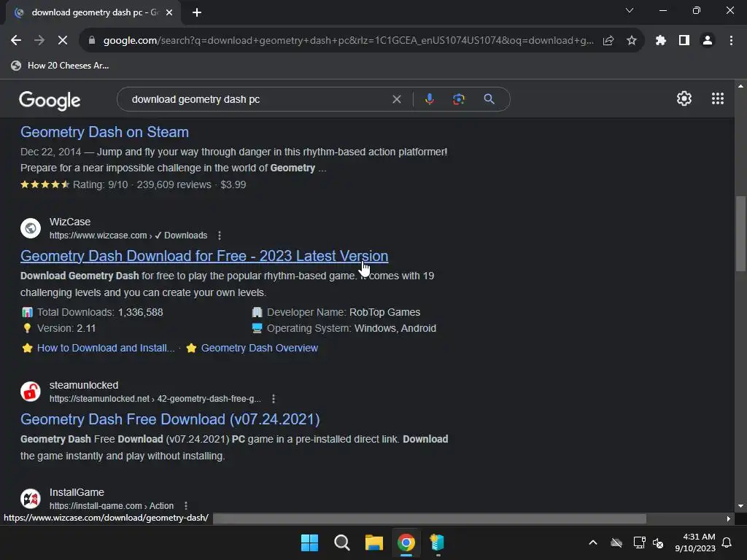Open Geometry Dash Overview link
747x560 pixels.
coord(259,348)
